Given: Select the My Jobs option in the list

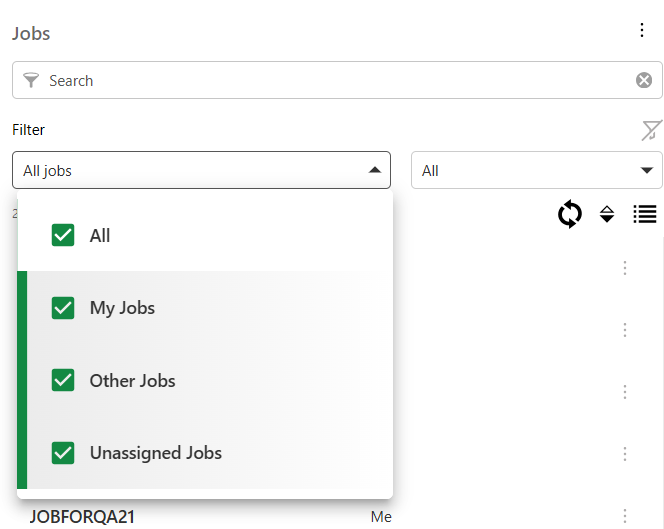Looking at the screenshot, I should pos(122,308).
